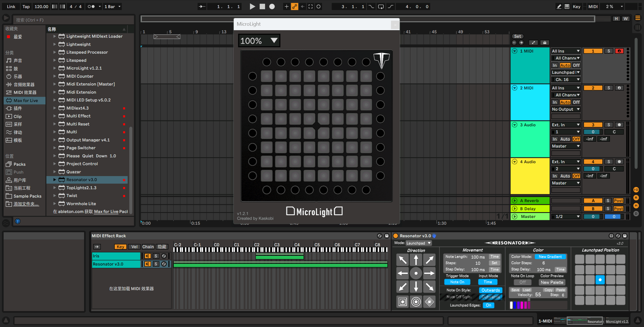
Task: Select the Vel tab in the MIDI Effect Rack
Action: [x=134, y=247]
